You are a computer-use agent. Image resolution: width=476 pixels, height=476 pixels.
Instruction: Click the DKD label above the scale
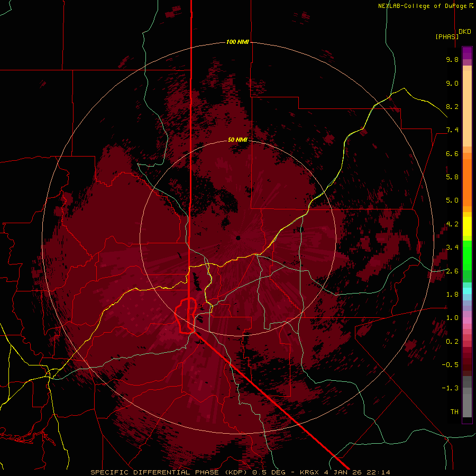[x=465, y=32]
